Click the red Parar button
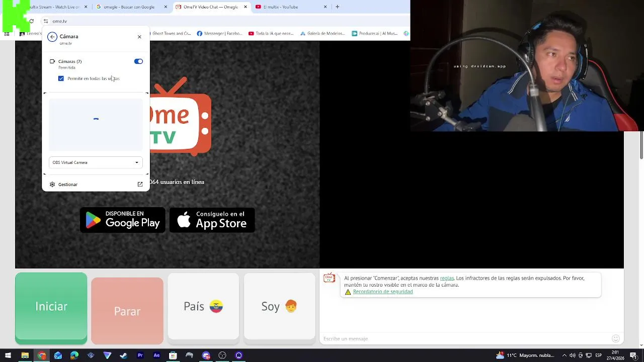Screen dimensions: 644x362 pos(127,311)
